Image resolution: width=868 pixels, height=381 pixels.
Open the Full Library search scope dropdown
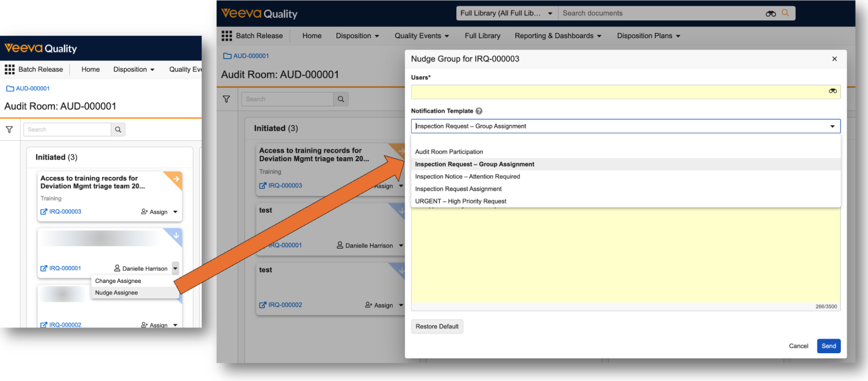coord(506,13)
